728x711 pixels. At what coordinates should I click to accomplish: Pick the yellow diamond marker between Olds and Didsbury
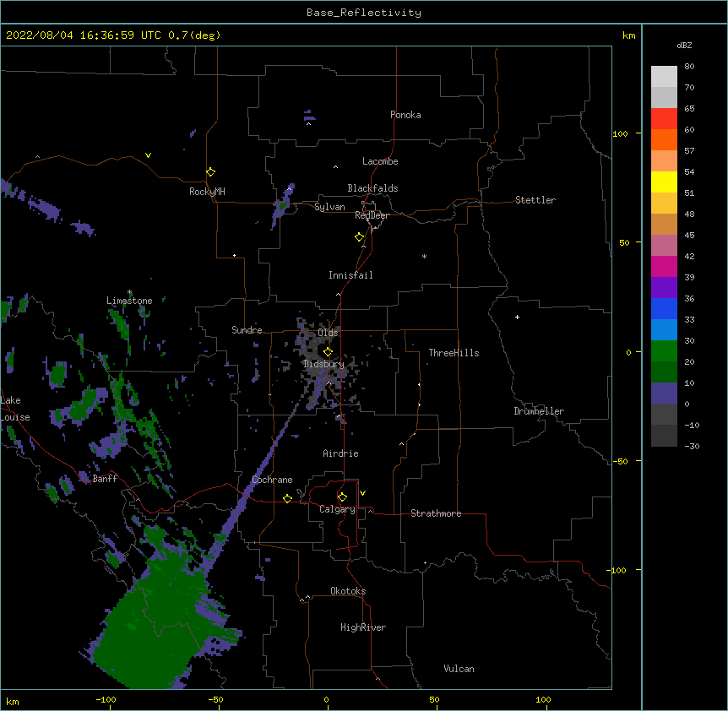pyautogui.click(x=328, y=352)
